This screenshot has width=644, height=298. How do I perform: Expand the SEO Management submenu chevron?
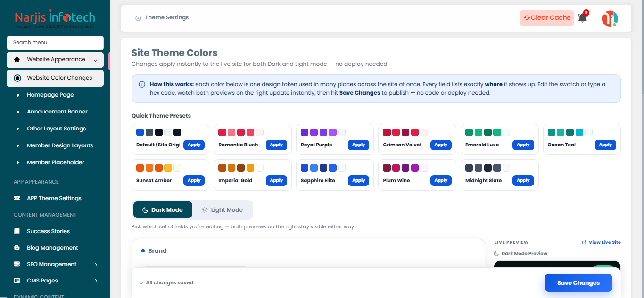(96, 265)
